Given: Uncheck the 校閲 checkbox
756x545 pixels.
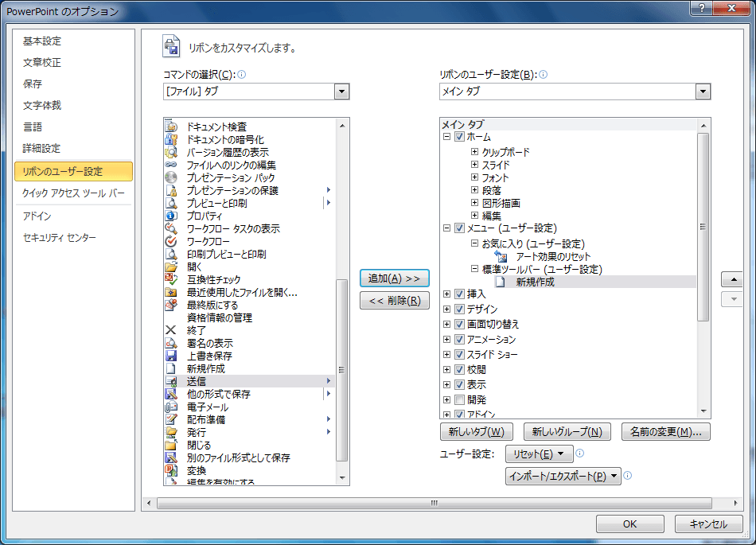Looking at the screenshot, I should click(x=459, y=370).
